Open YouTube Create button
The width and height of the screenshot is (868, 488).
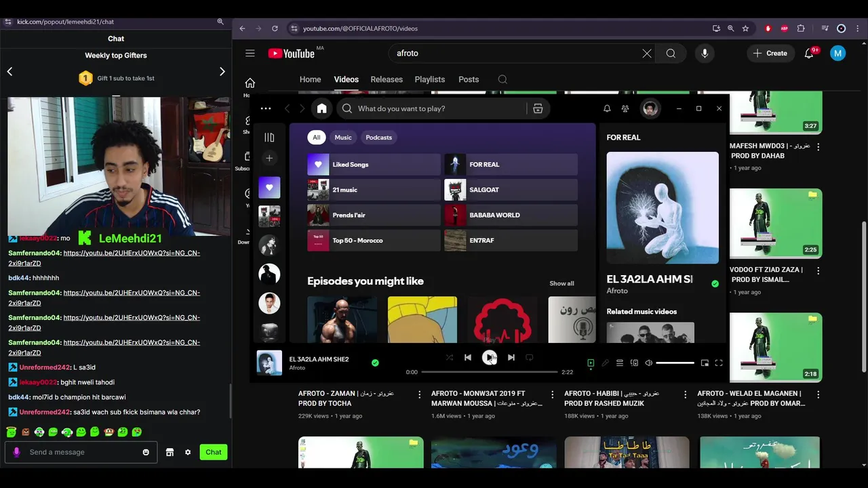click(770, 54)
